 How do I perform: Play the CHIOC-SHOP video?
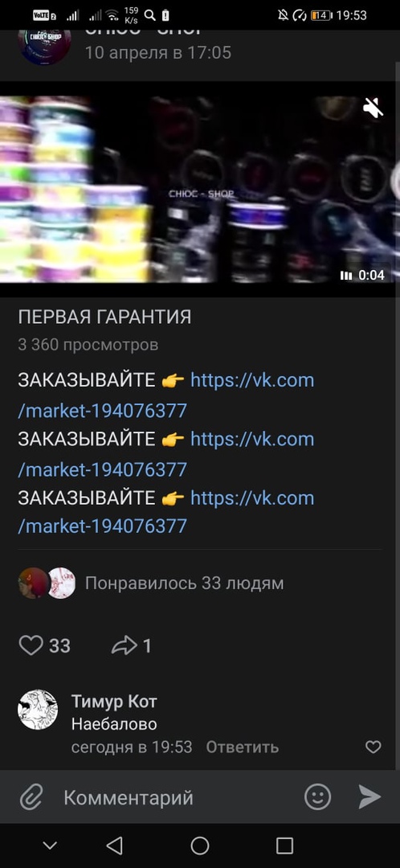[x=200, y=190]
